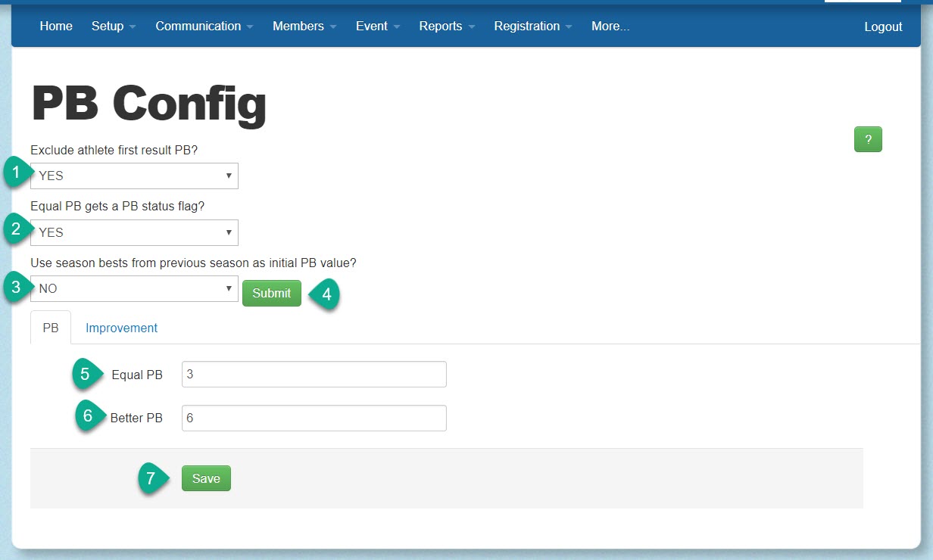Open the green help question mark button
This screenshot has width=933, height=560.
[868, 139]
